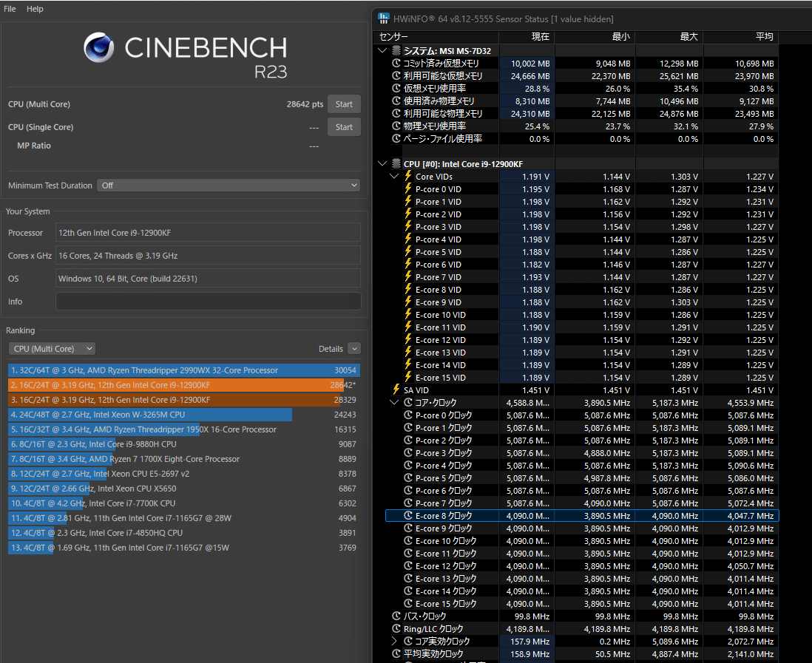812x663 pixels.
Task: Select the Threadripper 1950X ranking entry
Action: (x=184, y=429)
